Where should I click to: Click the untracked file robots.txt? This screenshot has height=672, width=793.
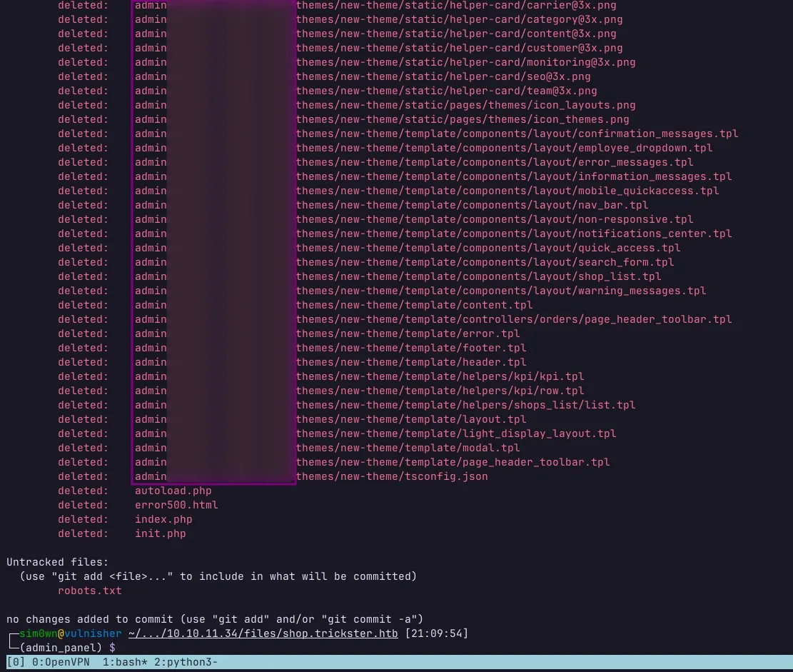[x=89, y=591]
